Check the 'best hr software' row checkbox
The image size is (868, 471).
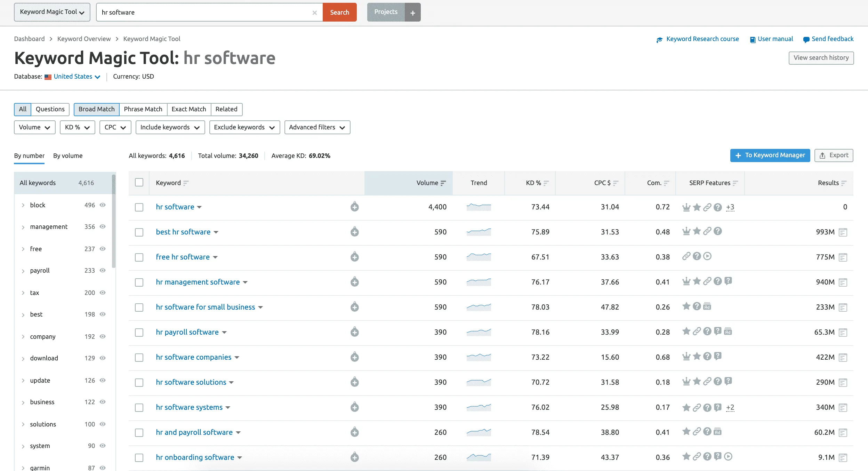click(x=139, y=232)
